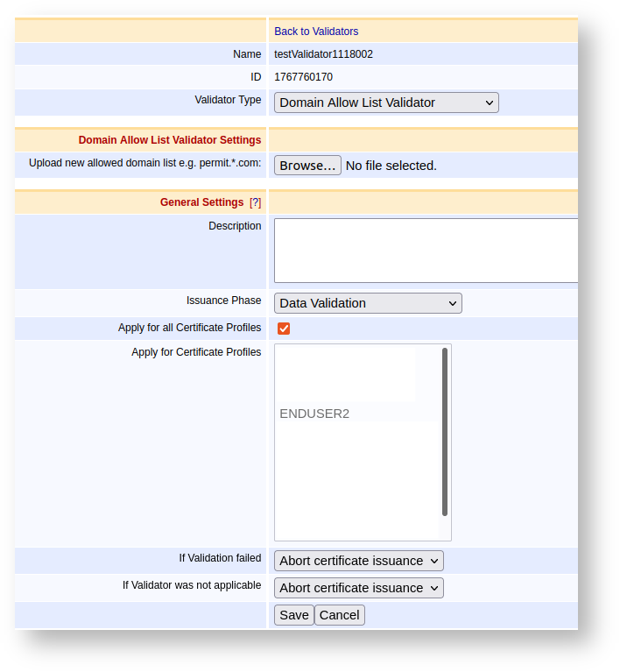This screenshot has width=620, height=672.
Task: Expand the Issuance Phase dropdown
Action: [368, 303]
